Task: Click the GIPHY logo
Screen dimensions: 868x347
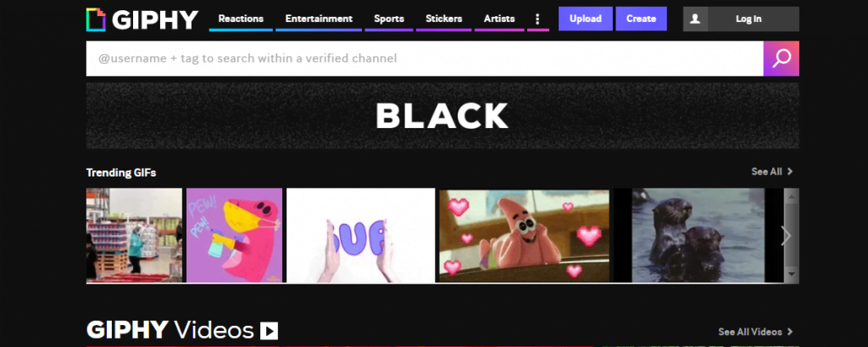Action: tap(142, 20)
